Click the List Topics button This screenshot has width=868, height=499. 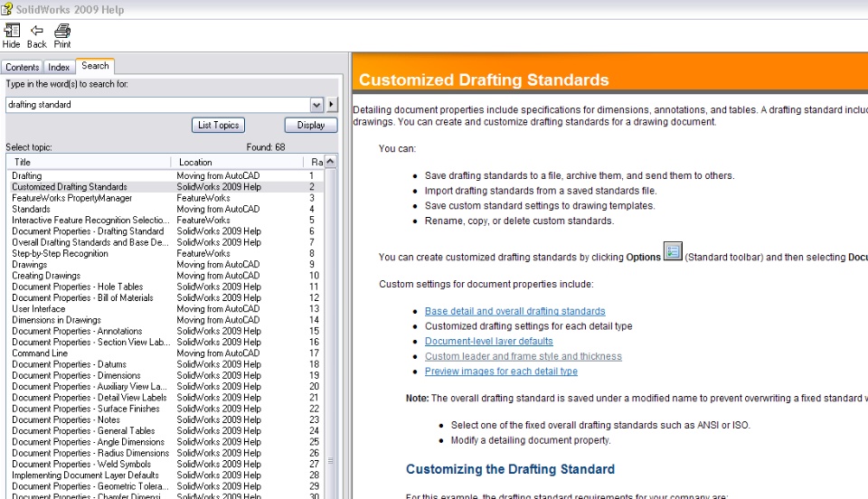219,125
